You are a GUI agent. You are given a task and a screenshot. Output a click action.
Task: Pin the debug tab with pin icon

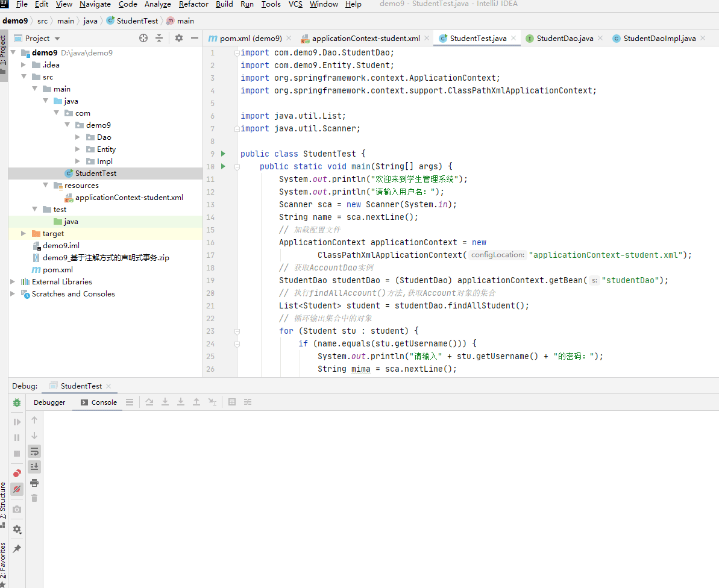[17, 549]
